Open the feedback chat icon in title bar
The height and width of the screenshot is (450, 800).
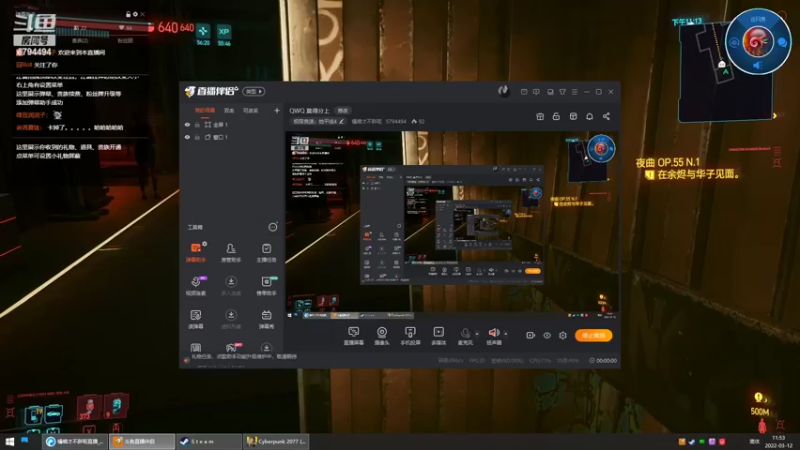536,92
